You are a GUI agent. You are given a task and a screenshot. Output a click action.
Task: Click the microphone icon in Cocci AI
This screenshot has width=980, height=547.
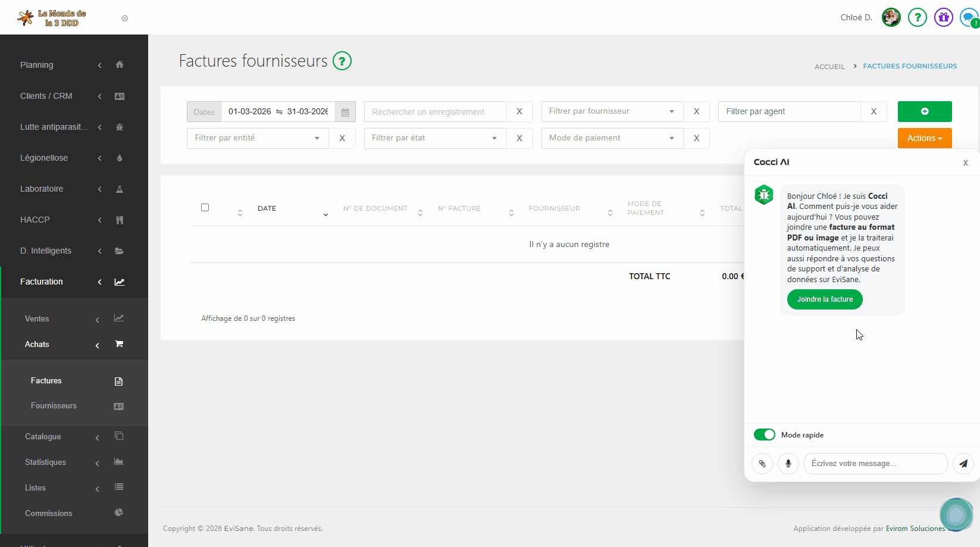788,464
